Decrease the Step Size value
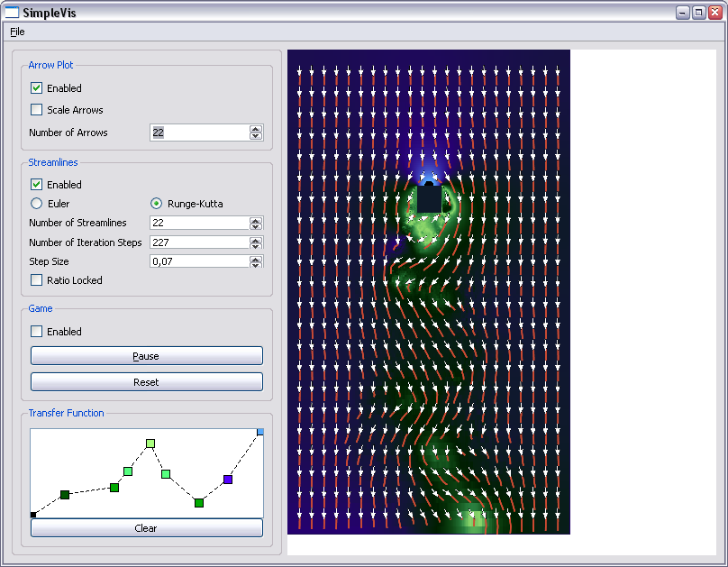The height and width of the screenshot is (567, 728). point(256,265)
